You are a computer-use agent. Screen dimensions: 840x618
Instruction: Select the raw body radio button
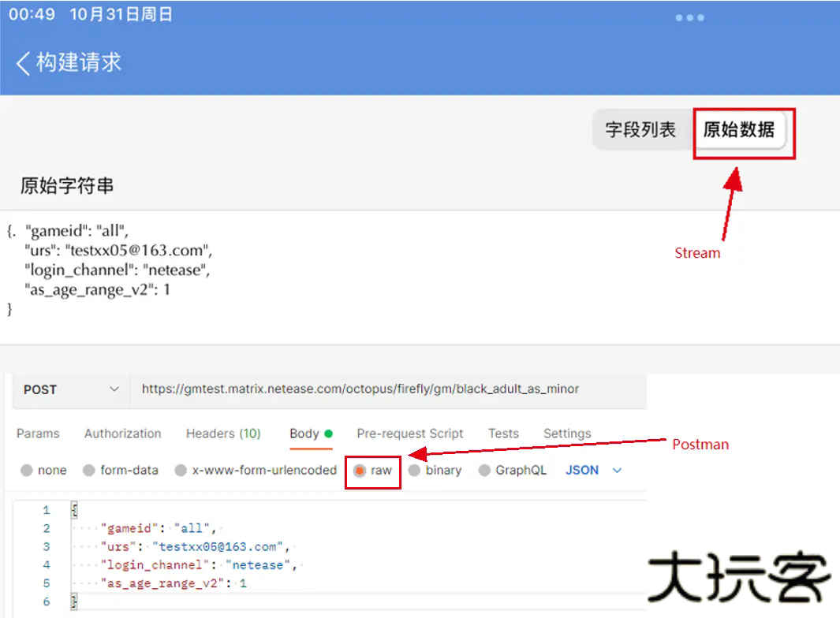pos(360,471)
